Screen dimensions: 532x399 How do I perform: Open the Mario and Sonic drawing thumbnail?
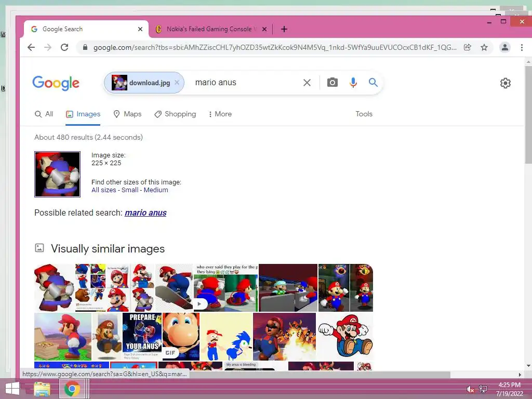coord(227,337)
